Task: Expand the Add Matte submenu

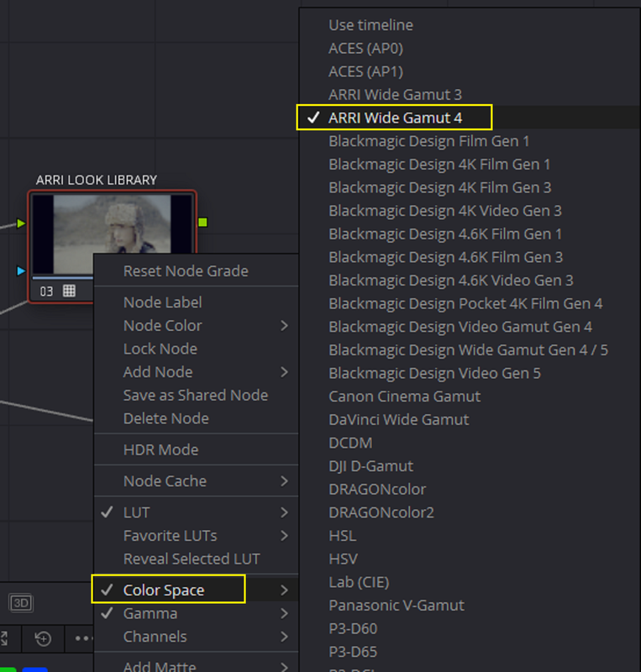Action: click(197, 665)
